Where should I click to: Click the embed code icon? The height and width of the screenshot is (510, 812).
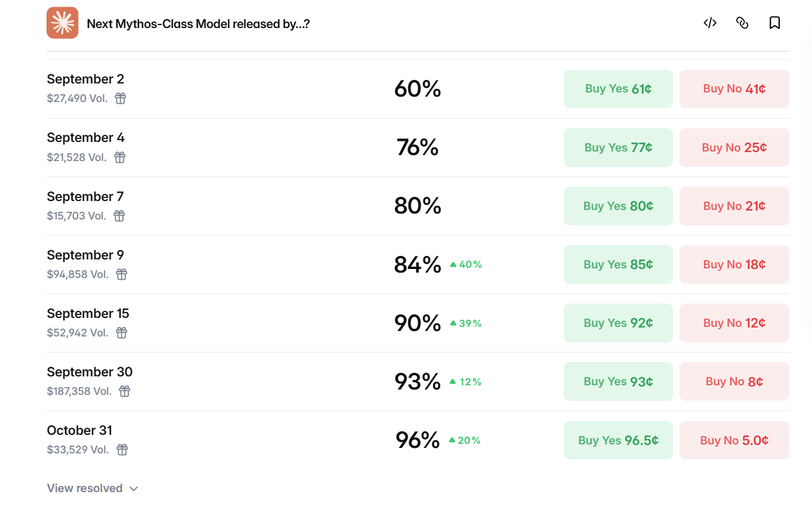tap(709, 23)
